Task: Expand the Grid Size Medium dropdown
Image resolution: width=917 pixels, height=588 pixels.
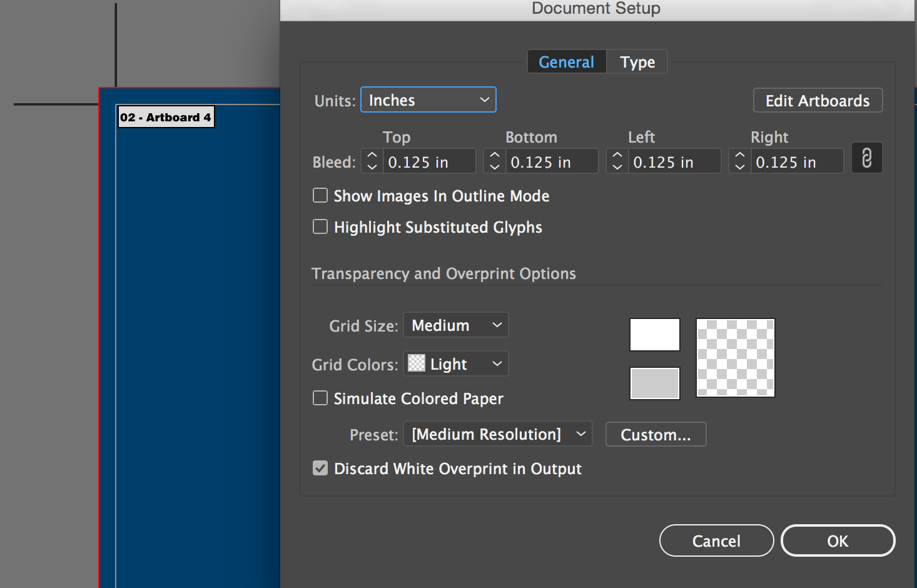Action: (x=455, y=325)
